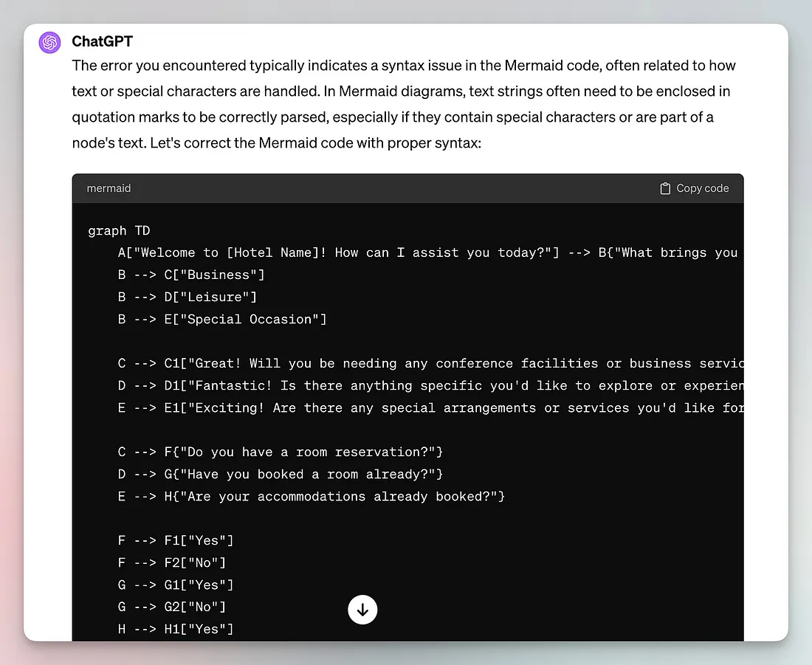The image size is (812, 665).
Task: Click the D1 "Fantastic!" code line
Action: click(428, 385)
